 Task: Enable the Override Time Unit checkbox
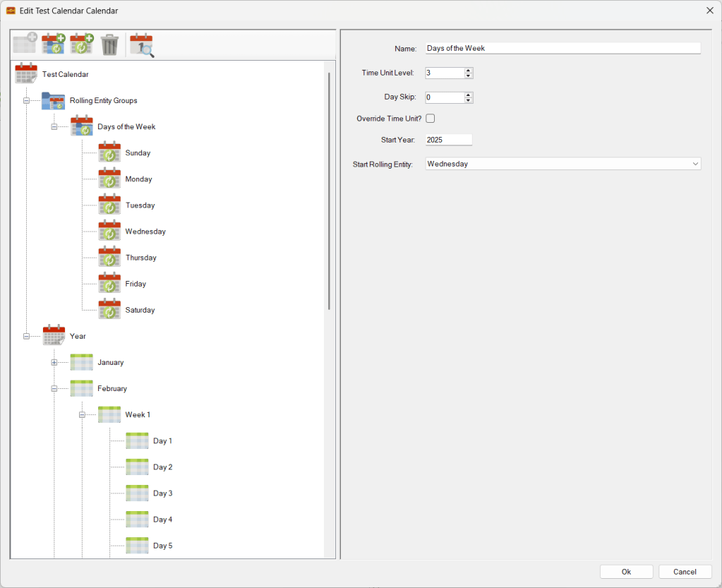click(431, 119)
